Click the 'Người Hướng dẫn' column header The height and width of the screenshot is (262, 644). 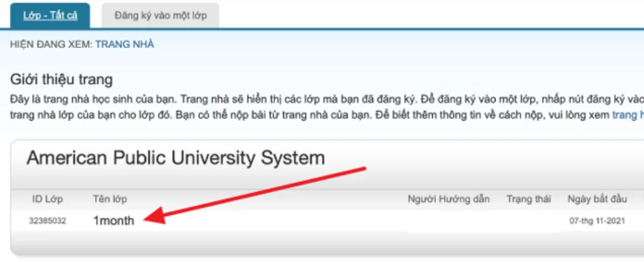pos(448,200)
